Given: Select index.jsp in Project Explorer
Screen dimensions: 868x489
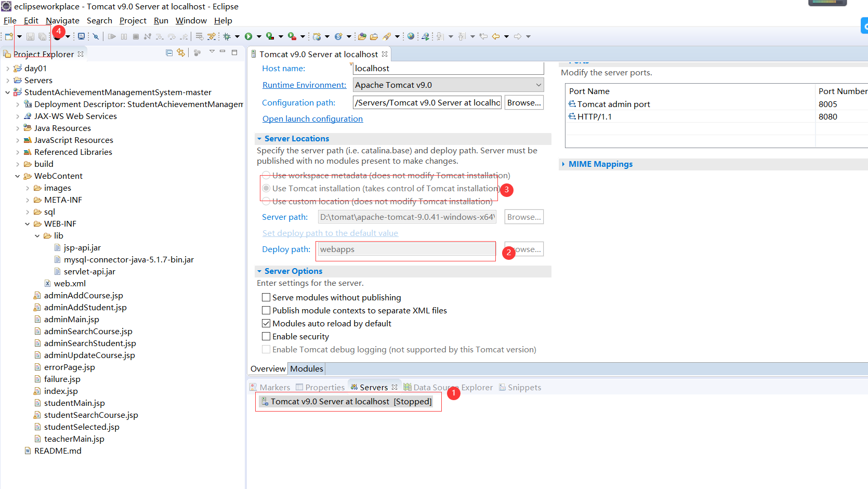Looking at the screenshot, I should click(56, 391).
